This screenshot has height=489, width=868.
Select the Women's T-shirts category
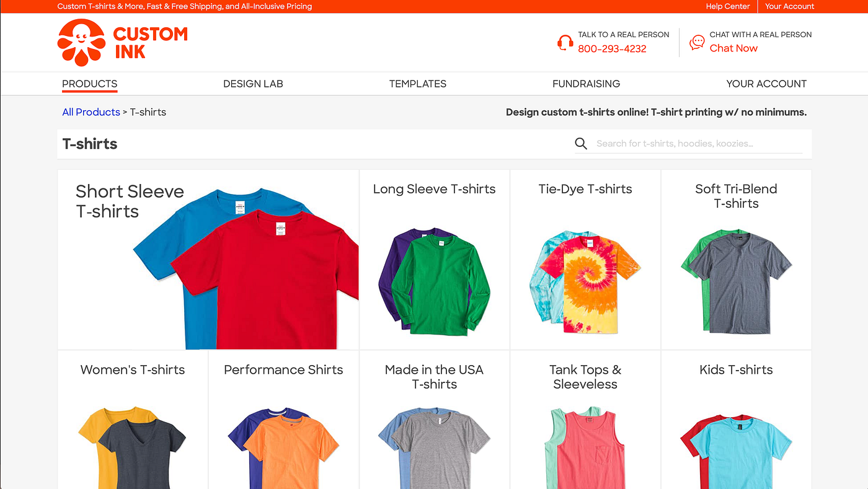click(x=133, y=420)
